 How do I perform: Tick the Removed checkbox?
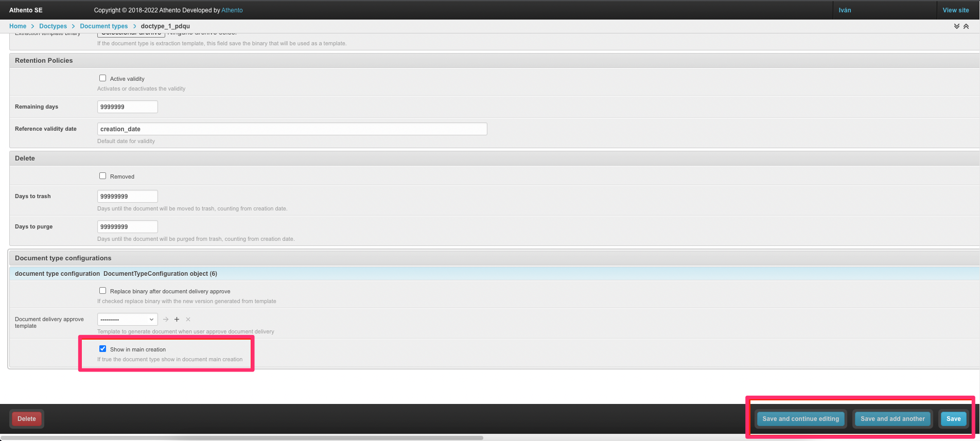click(103, 176)
